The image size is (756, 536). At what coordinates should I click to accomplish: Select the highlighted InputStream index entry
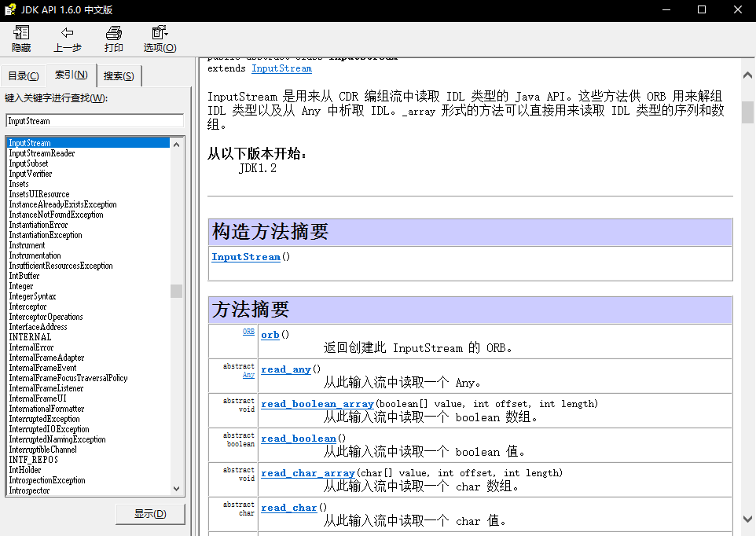click(89, 143)
